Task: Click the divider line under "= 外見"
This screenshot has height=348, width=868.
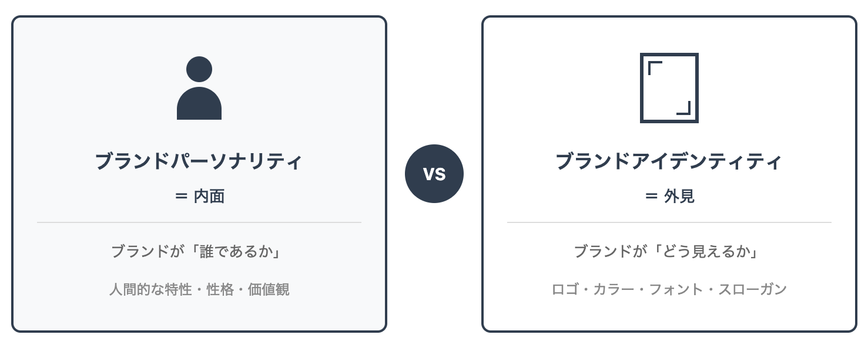Action: 669,222
